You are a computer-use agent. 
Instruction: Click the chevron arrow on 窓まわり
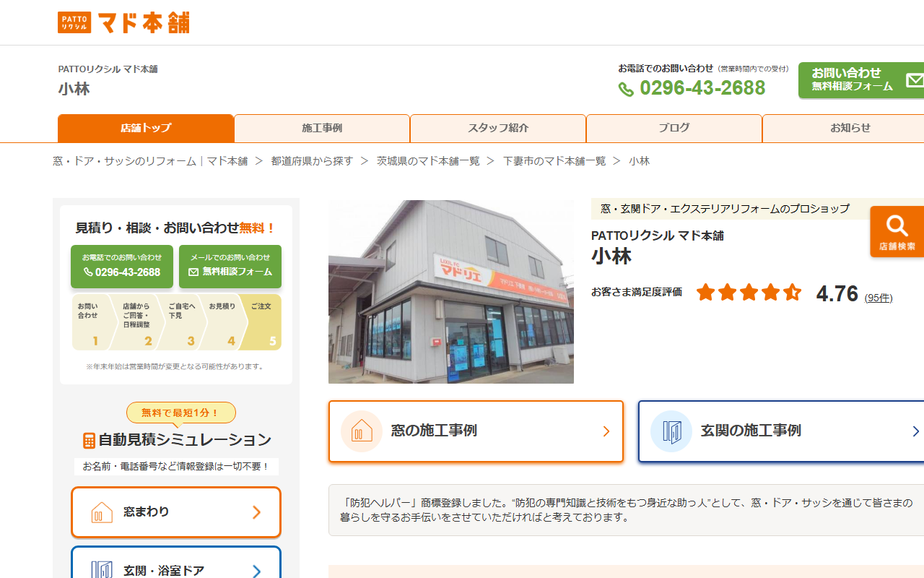click(x=256, y=512)
